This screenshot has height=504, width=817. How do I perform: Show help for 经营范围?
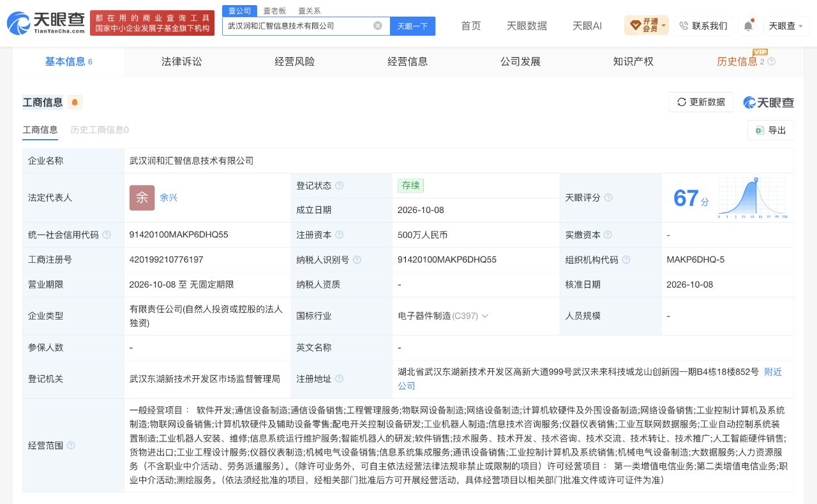point(71,445)
